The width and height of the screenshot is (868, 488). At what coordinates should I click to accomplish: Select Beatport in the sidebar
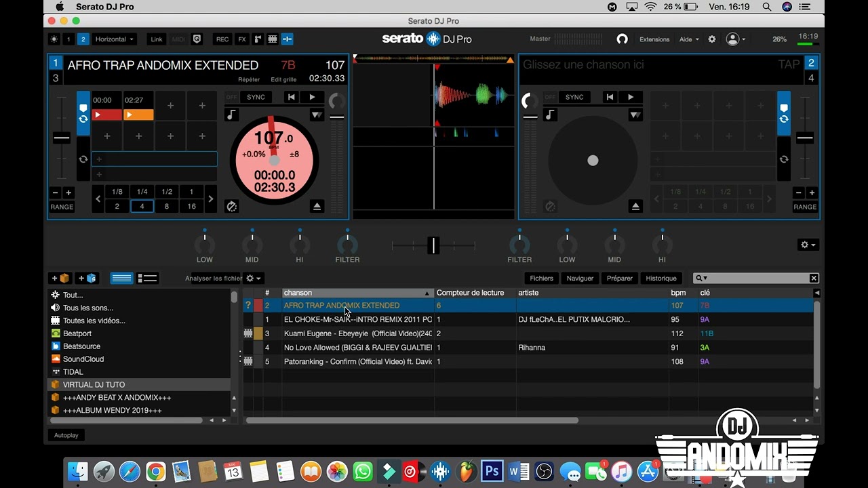tap(77, 333)
